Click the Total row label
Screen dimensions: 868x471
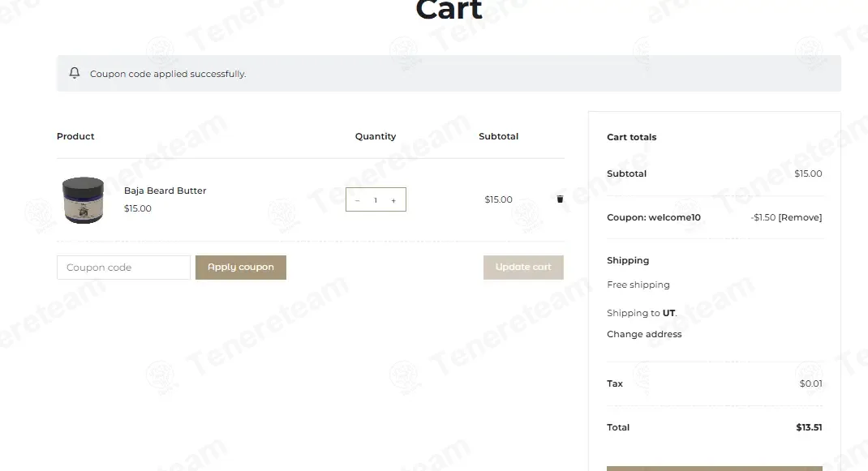[618, 427]
